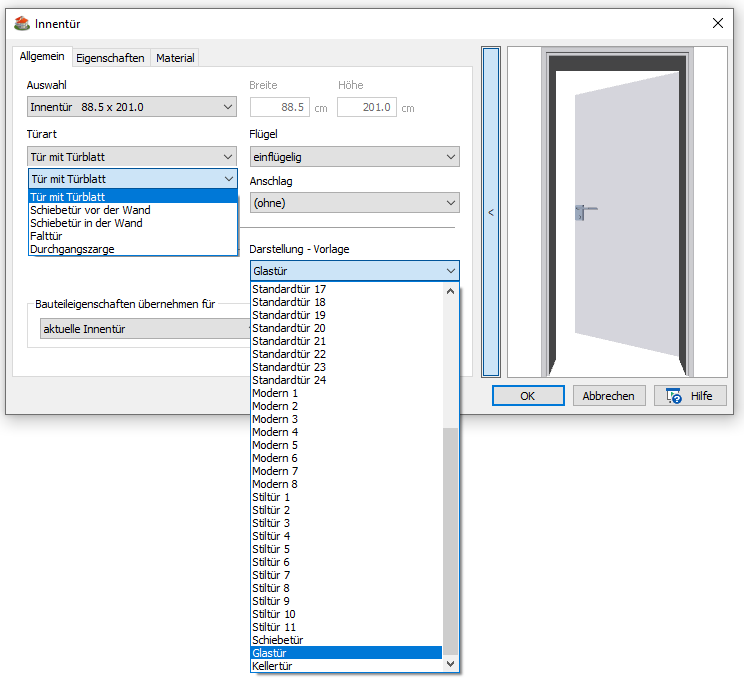Confirm the dialog with OK
This screenshot has height=686, width=744.
point(527,396)
